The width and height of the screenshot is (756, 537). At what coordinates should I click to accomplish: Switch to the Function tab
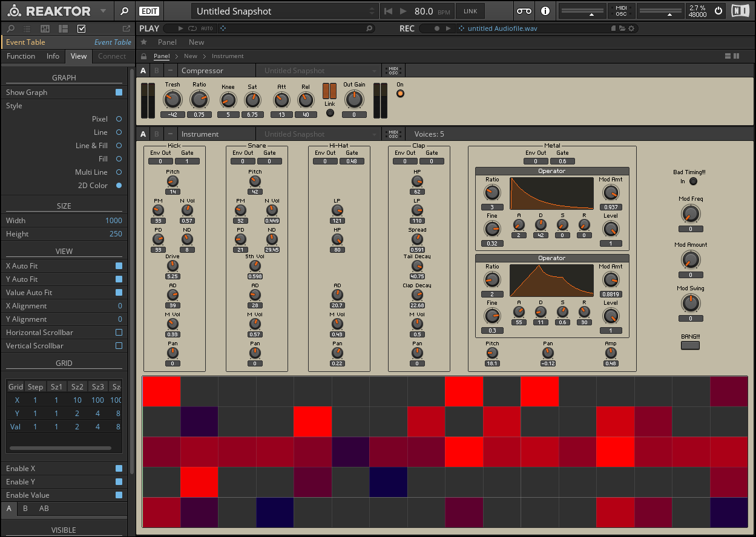click(21, 56)
